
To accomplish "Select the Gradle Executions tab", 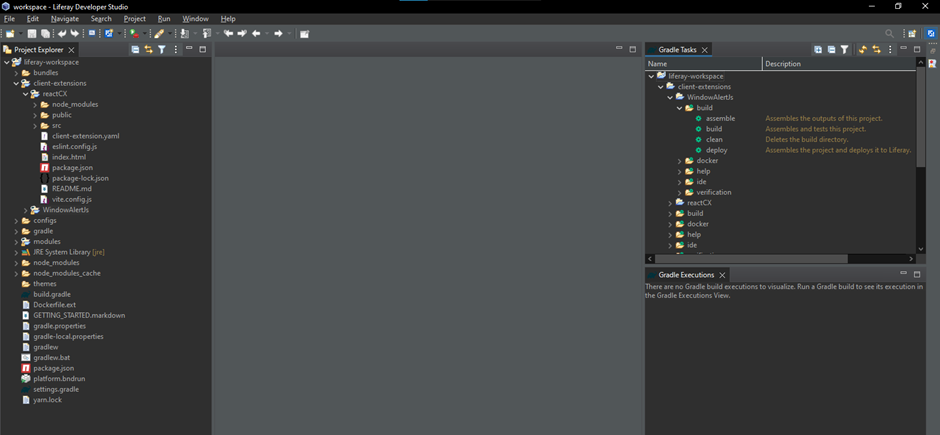I will [x=686, y=275].
